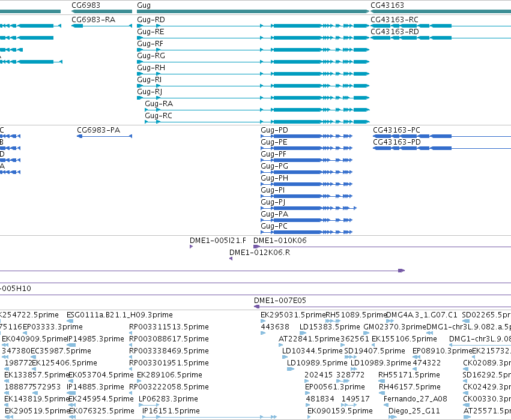The image size is (511, 420).
Task: Open the EK155106.5prime EST label
Action: pyautogui.click(x=404, y=339)
